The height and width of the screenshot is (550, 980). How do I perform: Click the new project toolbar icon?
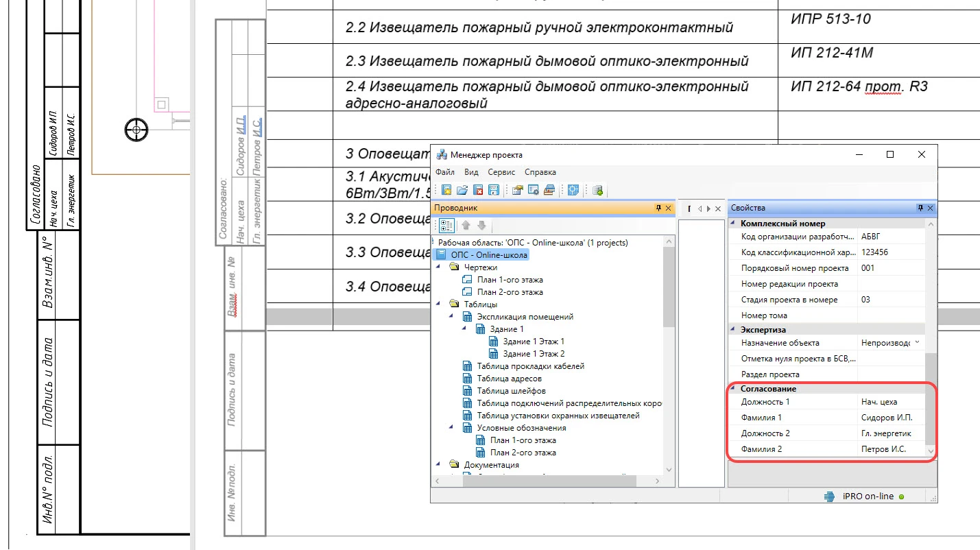coord(446,190)
